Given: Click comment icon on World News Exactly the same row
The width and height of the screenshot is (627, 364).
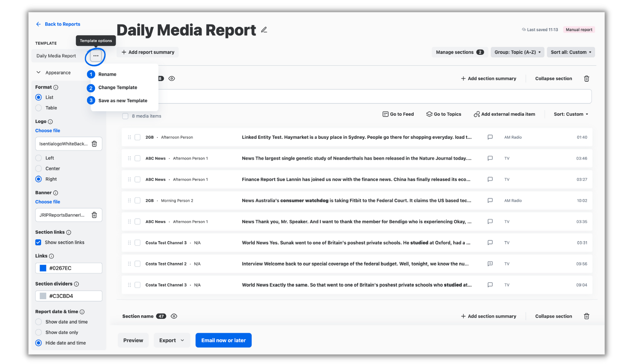Looking at the screenshot, I should coord(490,285).
